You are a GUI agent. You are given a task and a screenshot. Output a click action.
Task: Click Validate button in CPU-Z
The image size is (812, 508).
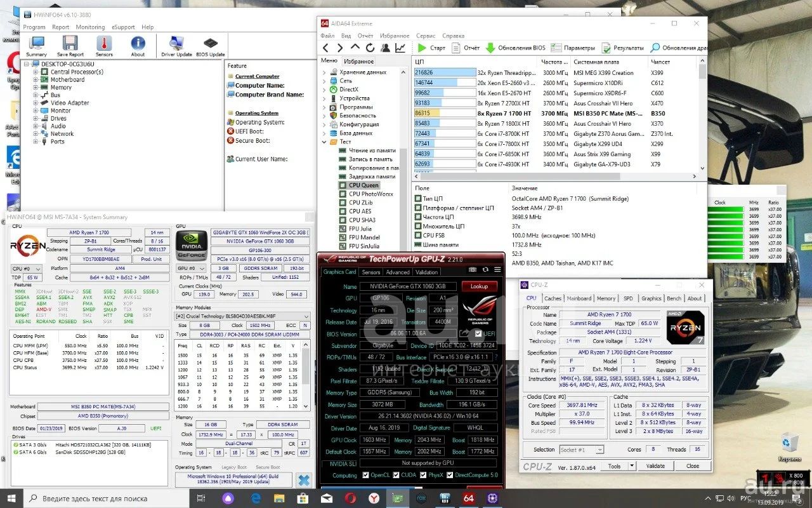[x=655, y=466]
